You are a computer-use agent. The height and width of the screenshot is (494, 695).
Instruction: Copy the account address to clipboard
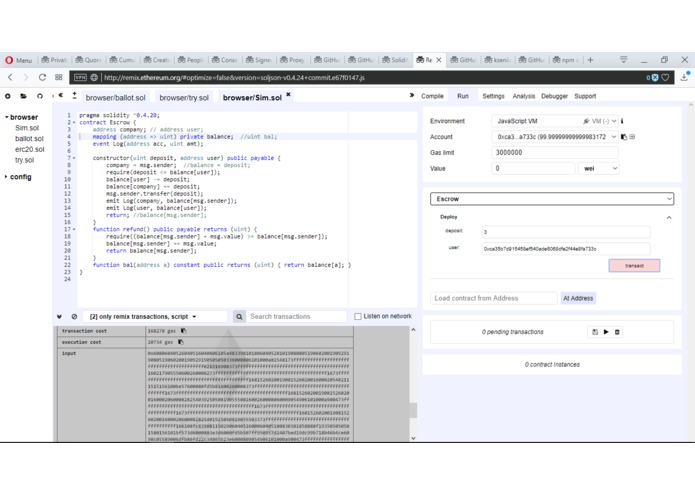click(x=624, y=137)
